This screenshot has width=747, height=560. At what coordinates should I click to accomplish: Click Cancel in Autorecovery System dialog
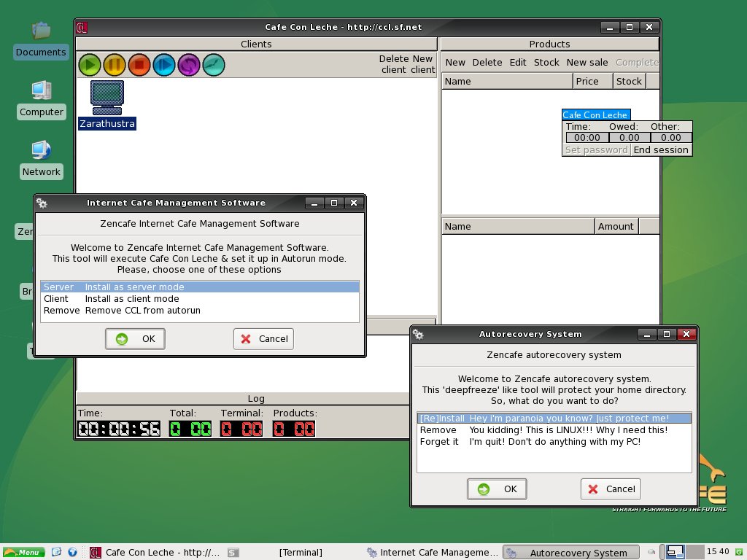[x=611, y=489]
